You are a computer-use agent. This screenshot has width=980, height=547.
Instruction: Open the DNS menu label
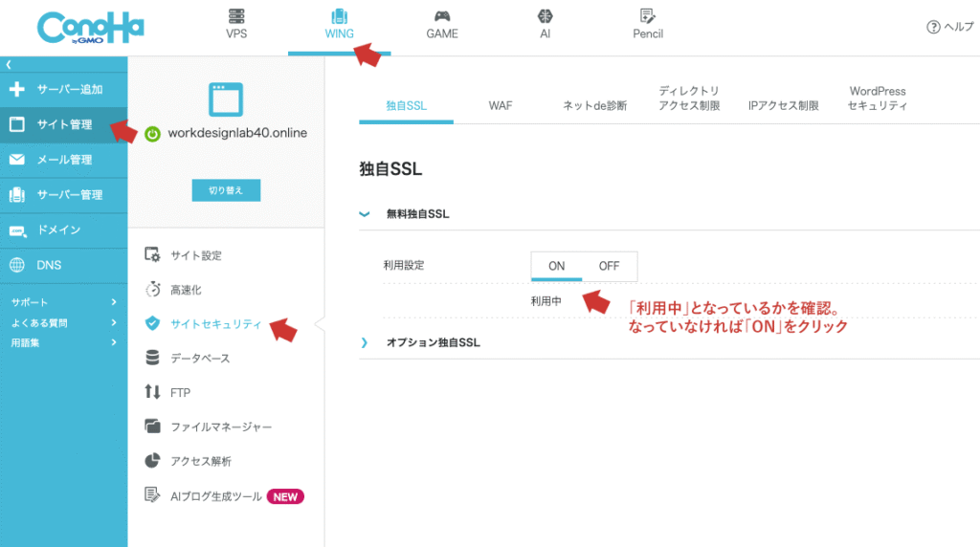[49, 265]
